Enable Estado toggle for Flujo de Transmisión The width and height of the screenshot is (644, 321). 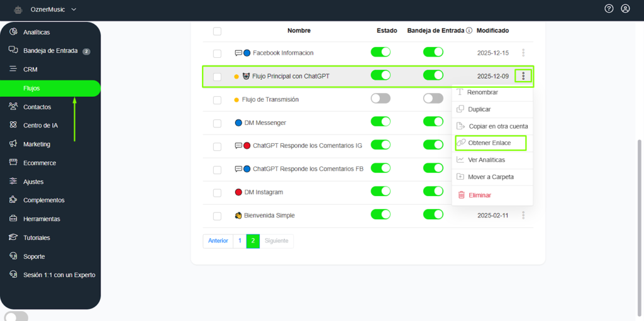[x=380, y=99]
